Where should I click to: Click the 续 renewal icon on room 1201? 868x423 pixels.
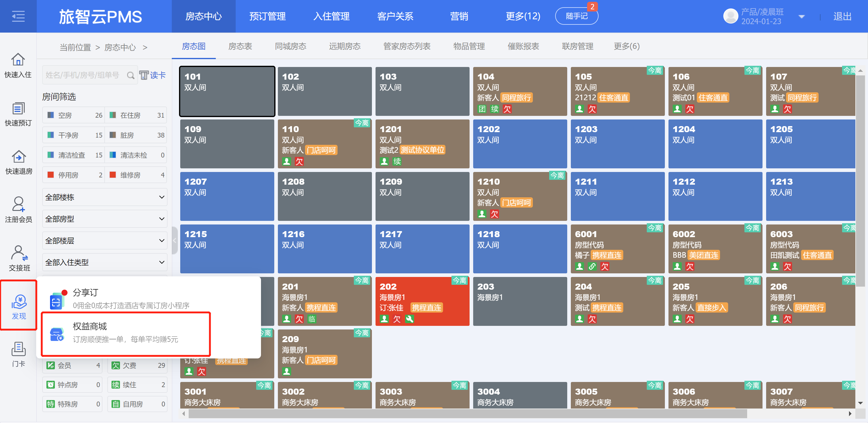coord(397,161)
